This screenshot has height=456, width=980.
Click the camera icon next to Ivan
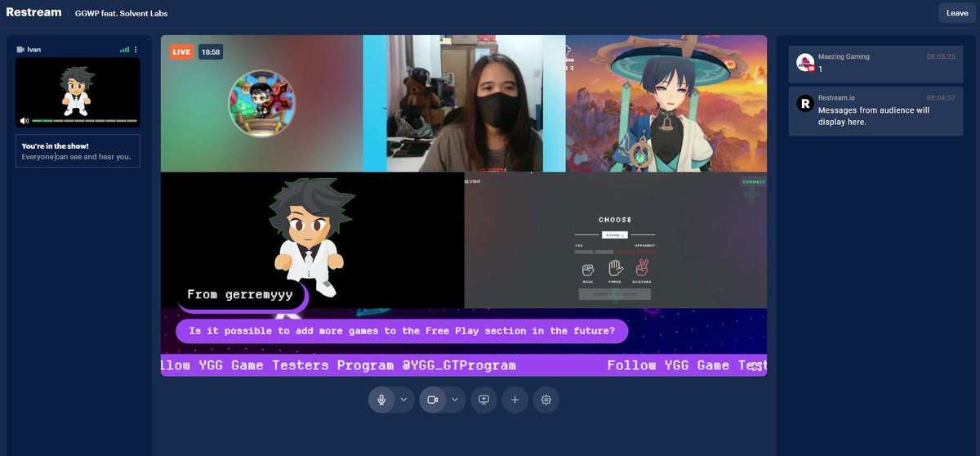click(20, 50)
